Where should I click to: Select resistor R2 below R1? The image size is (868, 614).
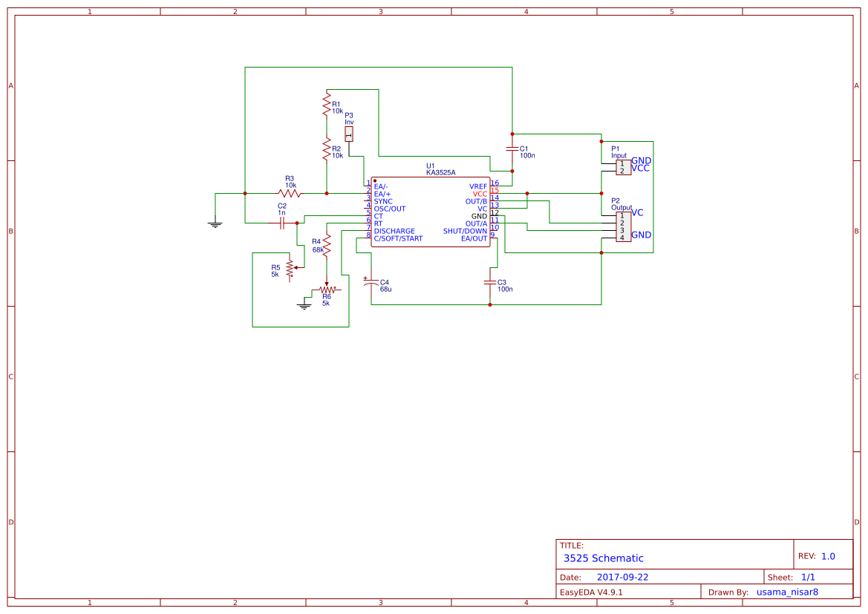(327, 150)
